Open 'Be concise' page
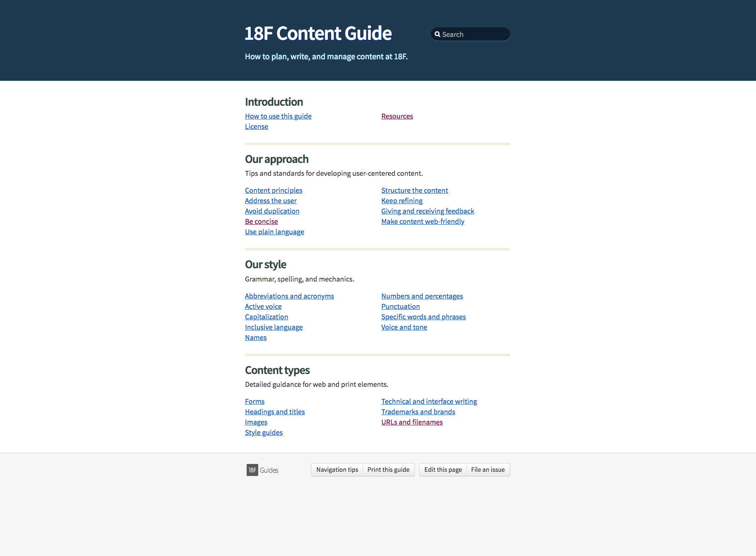This screenshot has width=756, height=556. [x=261, y=221]
